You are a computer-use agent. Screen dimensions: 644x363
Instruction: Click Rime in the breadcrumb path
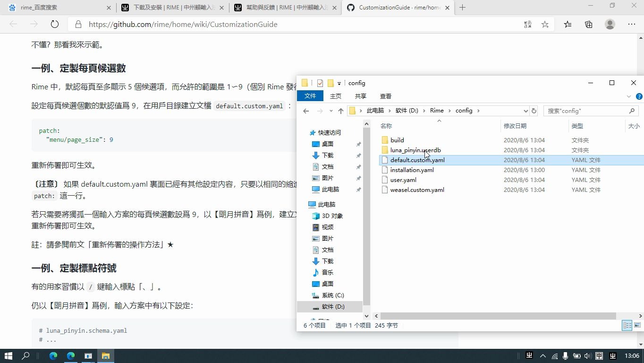437,111
